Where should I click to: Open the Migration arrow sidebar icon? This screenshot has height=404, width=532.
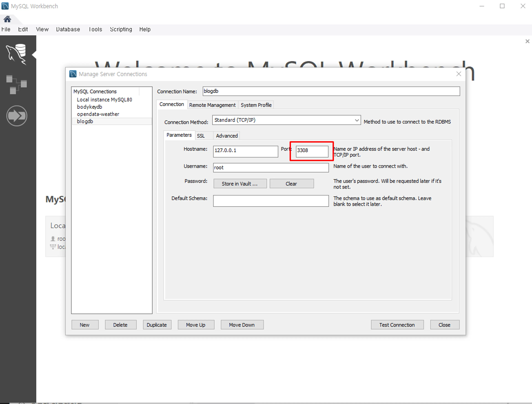click(17, 116)
